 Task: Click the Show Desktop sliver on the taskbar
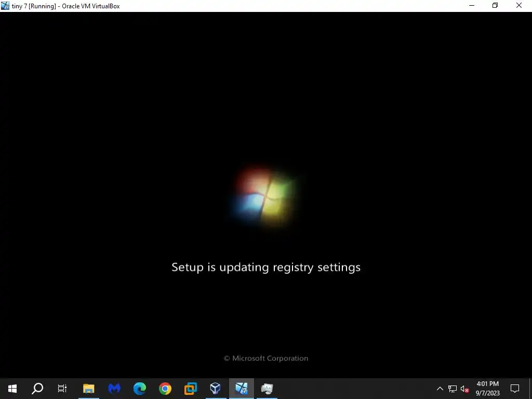pos(530,389)
